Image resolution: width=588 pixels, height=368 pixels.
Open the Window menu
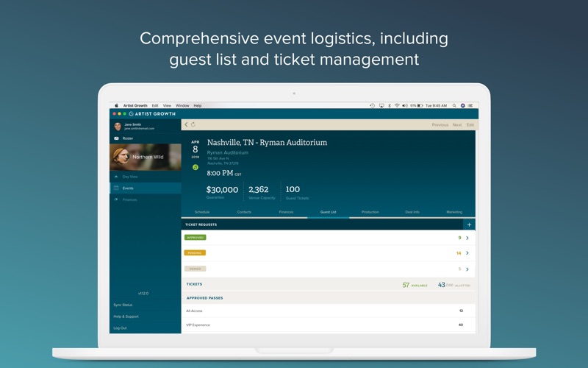point(182,105)
